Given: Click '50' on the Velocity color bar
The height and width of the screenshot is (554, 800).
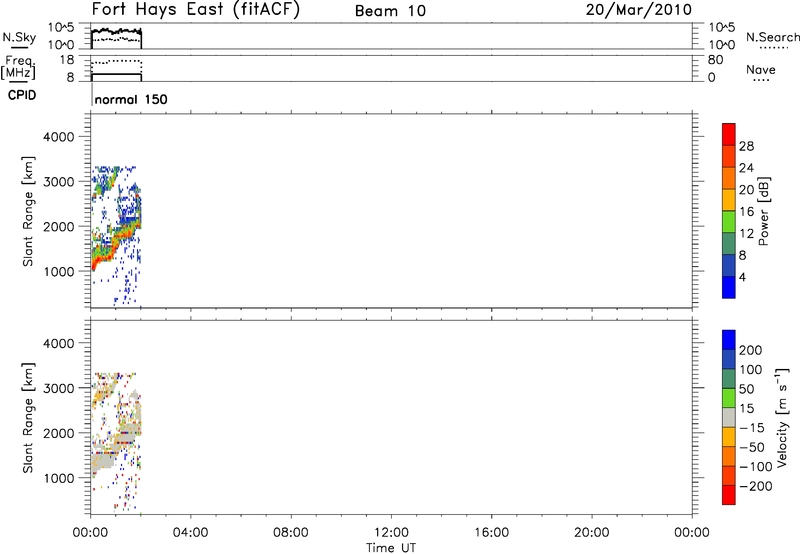Looking at the screenshot, I should (x=747, y=389).
